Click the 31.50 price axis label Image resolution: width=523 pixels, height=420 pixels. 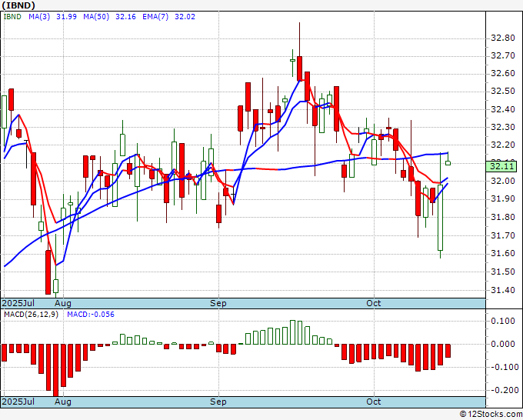503,272
